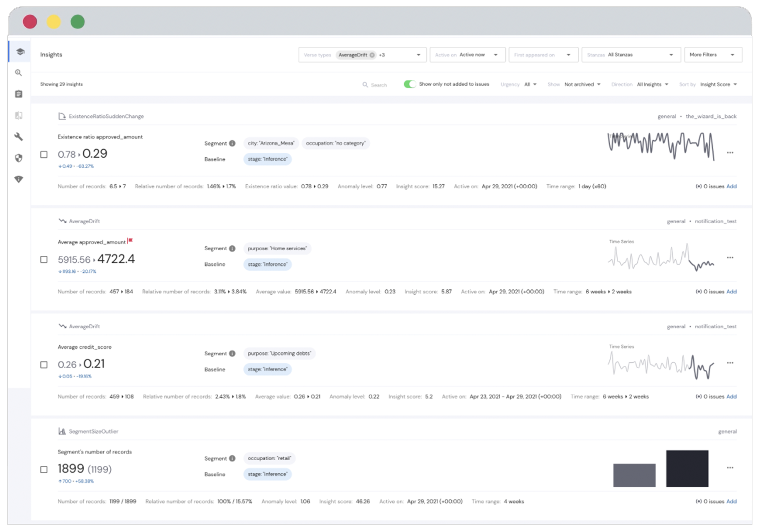Image resolution: width=759 pixels, height=532 pixels.
Task: Click Add issues link on Average credit_score insight
Action: click(732, 397)
